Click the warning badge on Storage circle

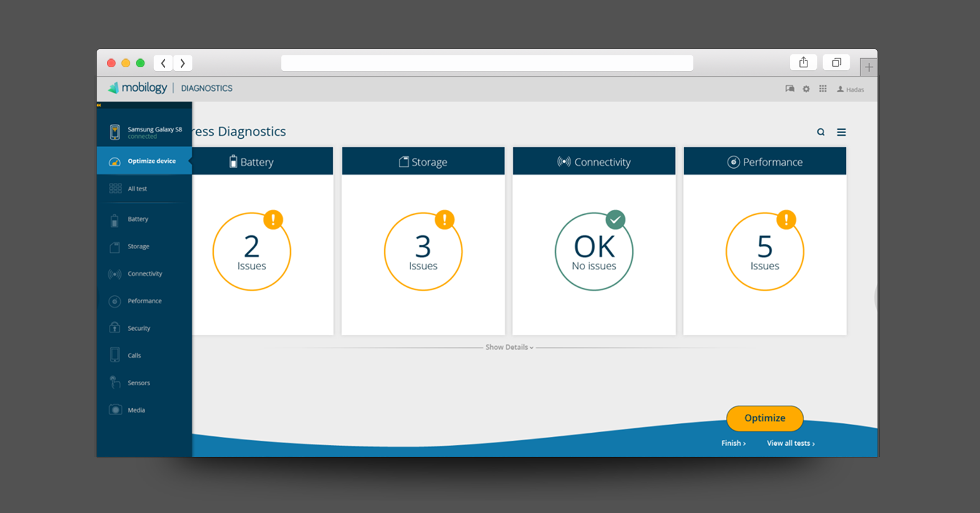pos(444,219)
